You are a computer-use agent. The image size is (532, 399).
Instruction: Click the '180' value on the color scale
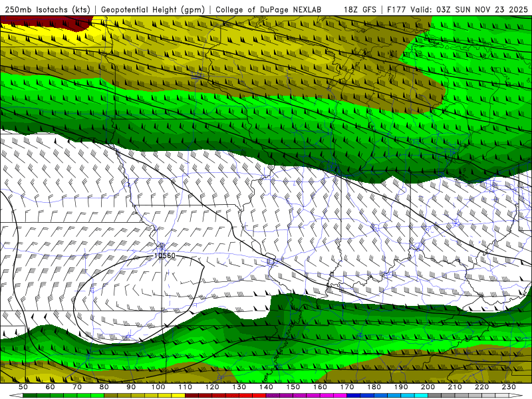coord(374,387)
